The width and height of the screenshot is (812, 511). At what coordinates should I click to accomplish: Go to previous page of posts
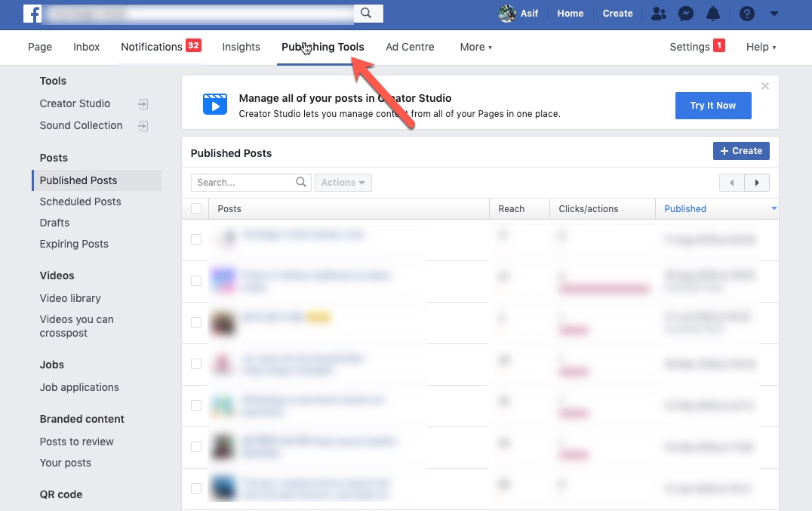click(x=732, y=182)
